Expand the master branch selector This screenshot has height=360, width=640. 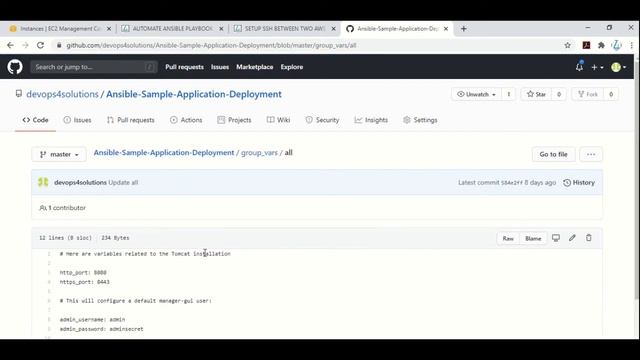coord(59,154)
